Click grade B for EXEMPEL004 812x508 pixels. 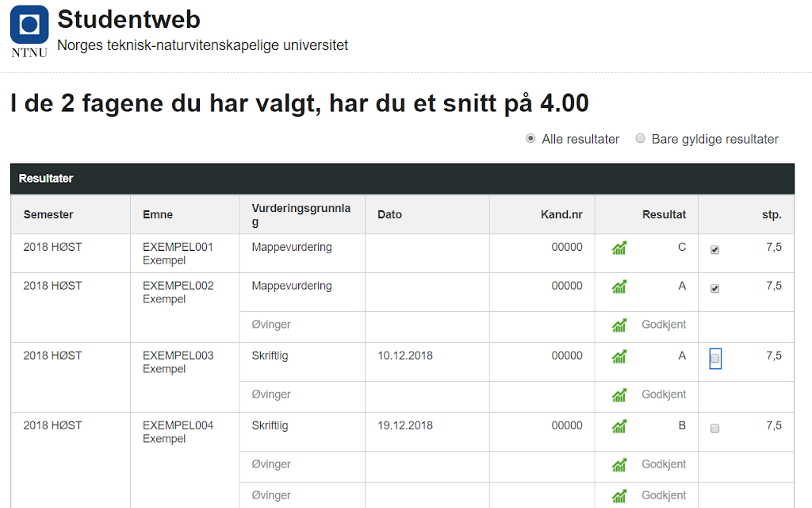(x=682, y=425)
